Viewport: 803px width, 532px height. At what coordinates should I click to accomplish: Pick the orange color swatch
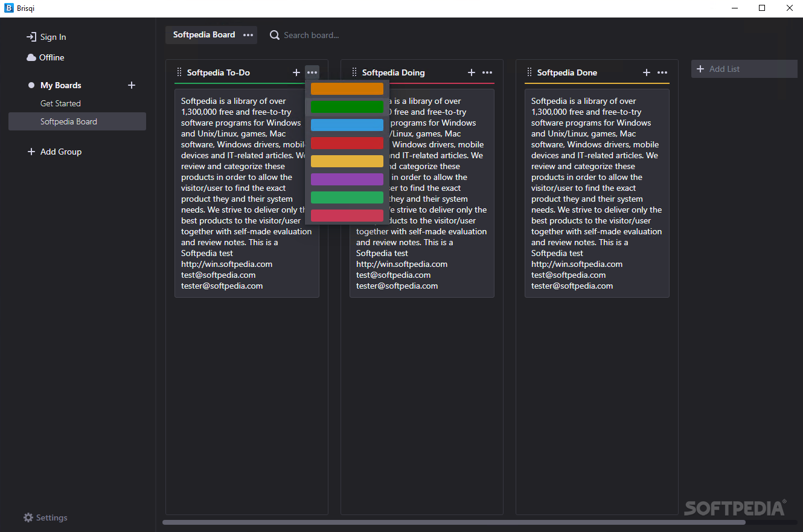347,89
